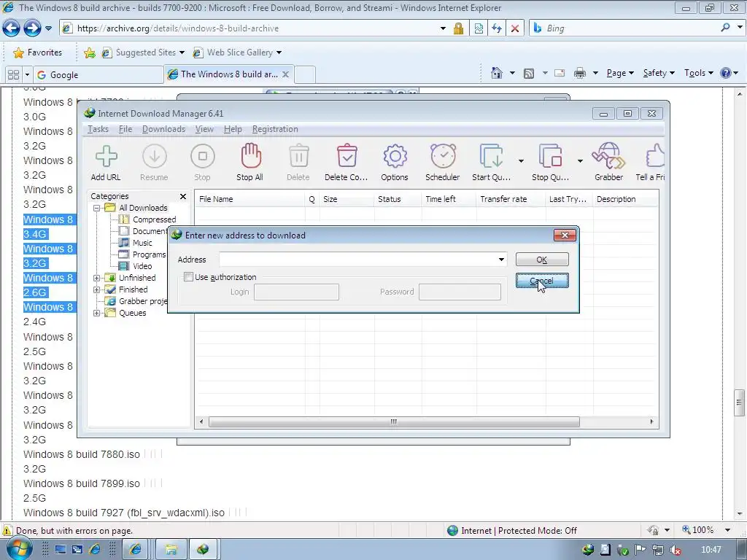This screenshot has height=560, width=747.
Task: Open the Suggested Sites dropdown
Action: click(x=182, y=52)
